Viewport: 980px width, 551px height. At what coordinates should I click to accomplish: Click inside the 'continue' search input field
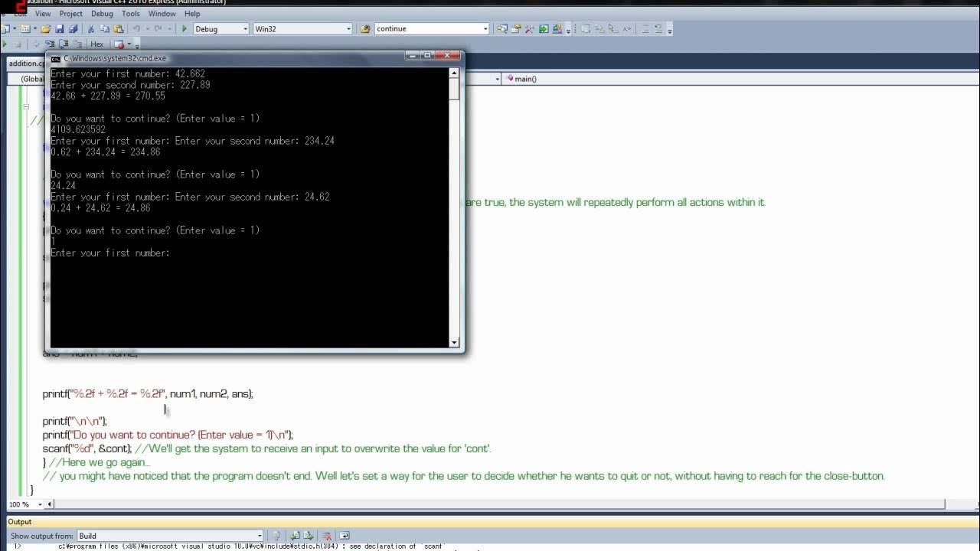[x=427, y=29]
